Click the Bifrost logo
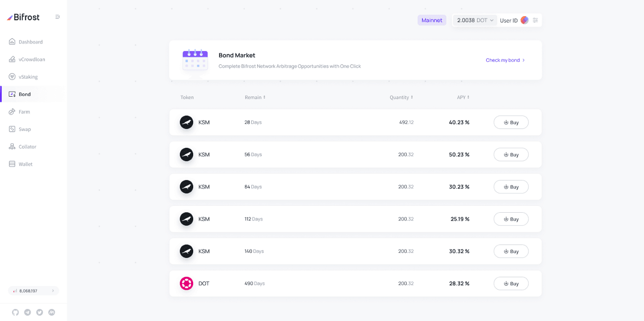 [x=23, y=17]
